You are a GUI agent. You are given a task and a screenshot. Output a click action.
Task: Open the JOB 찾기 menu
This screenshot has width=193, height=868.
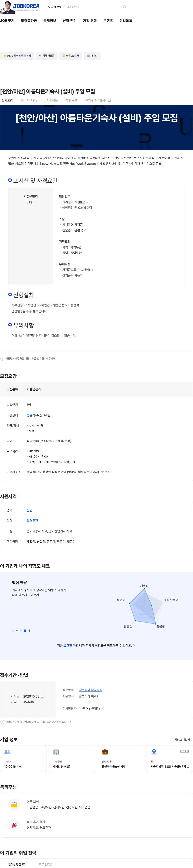(7, 21)
